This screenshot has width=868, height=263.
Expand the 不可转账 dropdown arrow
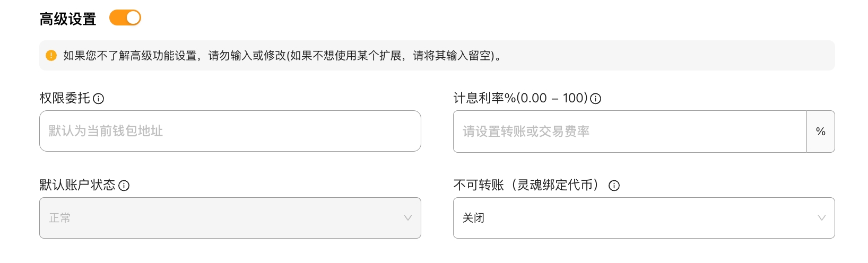[x=821, y=218]
